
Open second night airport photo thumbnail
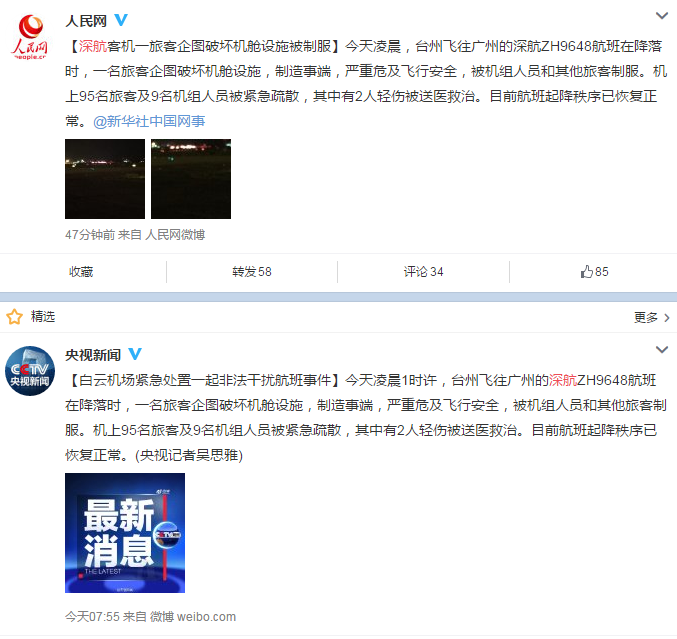click(x=191, y=179)
